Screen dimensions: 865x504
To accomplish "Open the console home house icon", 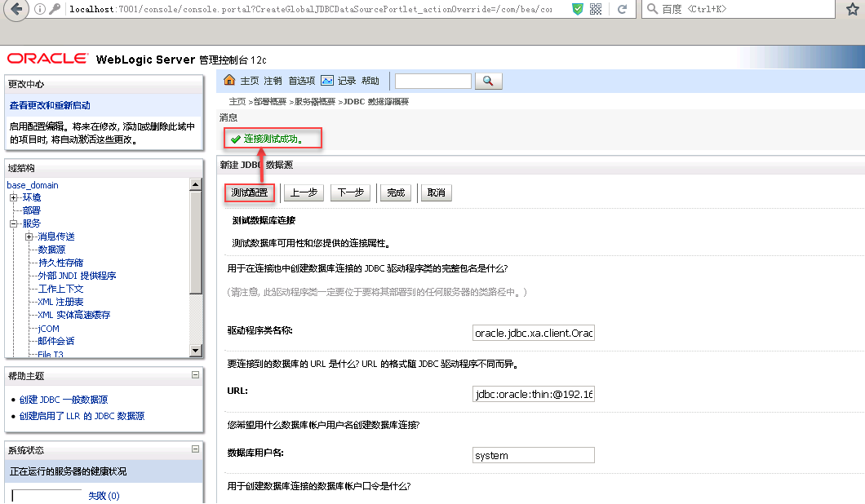I will (229, 80).
